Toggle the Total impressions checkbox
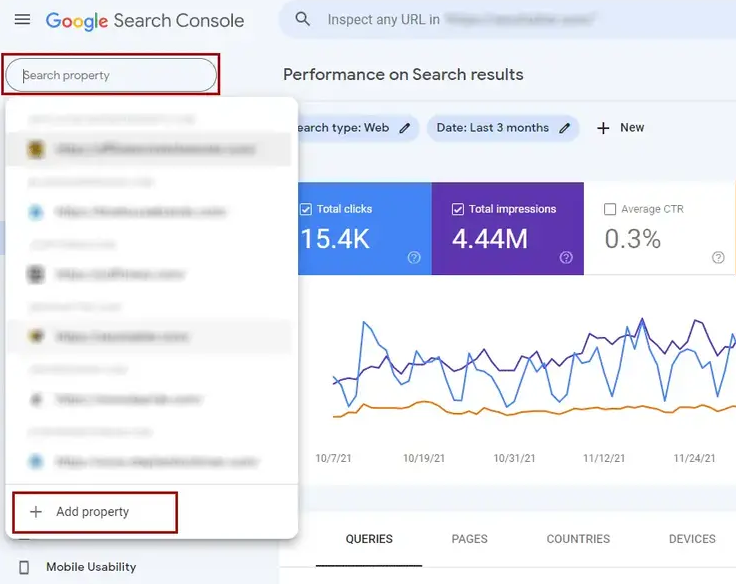The width and height of the screenshot is (736, 584). click(x=458, y=209)
